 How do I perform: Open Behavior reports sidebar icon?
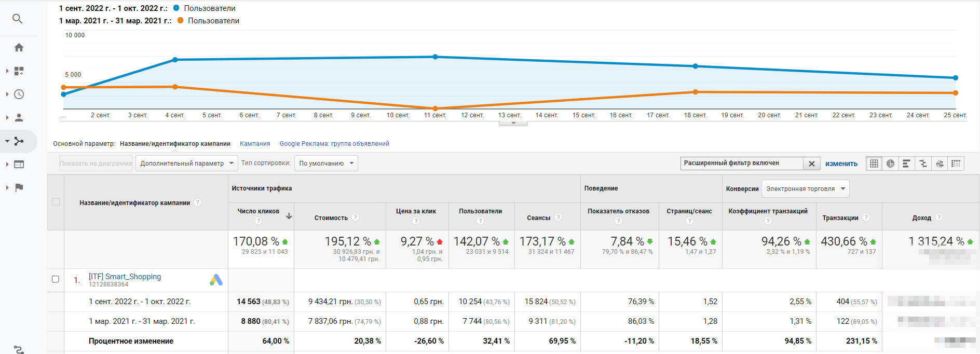[x=19, y=165]
